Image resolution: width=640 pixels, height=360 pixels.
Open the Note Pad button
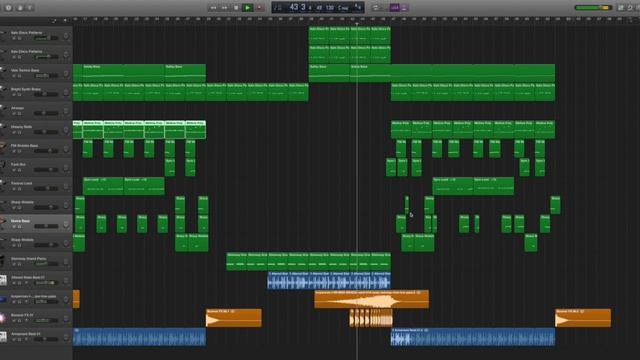point(621,8)
